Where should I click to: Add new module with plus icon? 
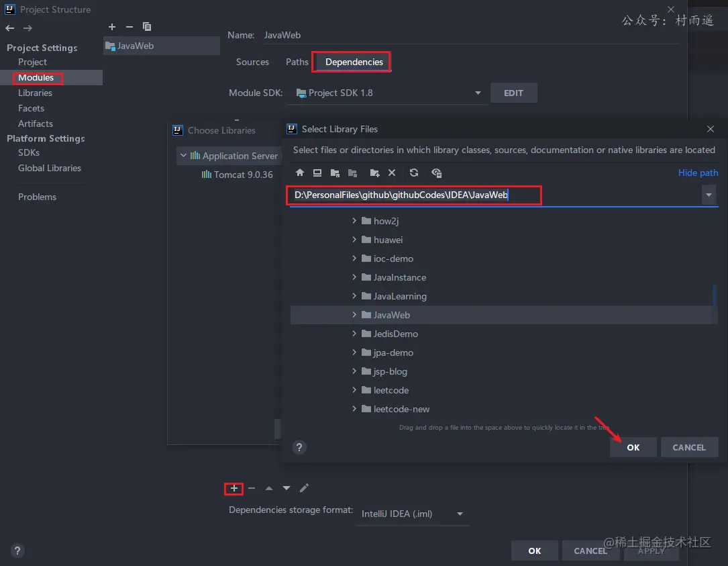[112, 26]
